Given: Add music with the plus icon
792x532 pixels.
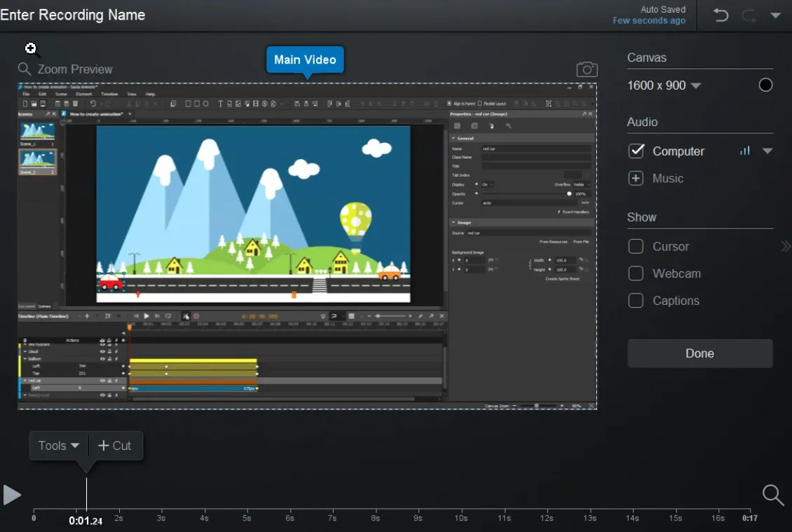Looking at the screenshot, I should pyautogui.click(x=636, y=178).
